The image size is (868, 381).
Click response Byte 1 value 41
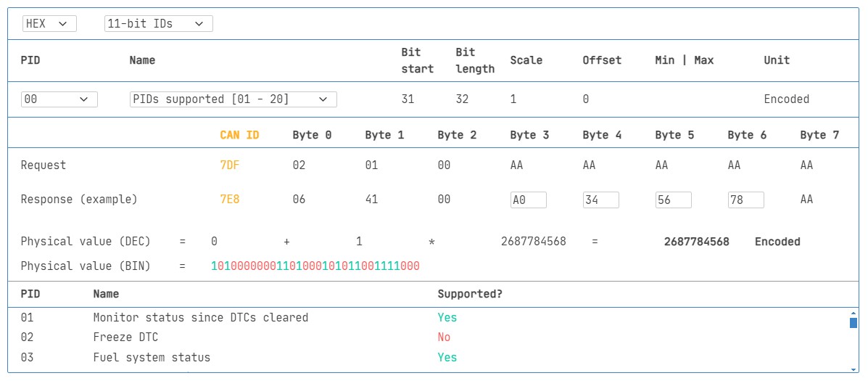pos(371,200)
